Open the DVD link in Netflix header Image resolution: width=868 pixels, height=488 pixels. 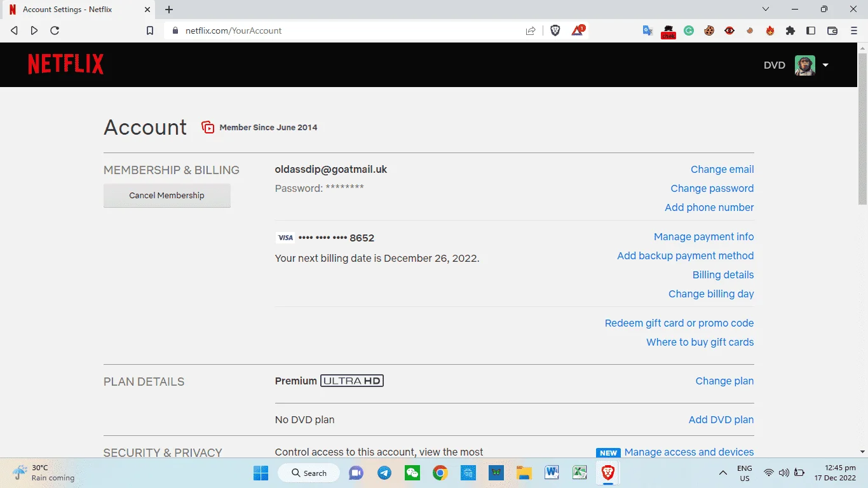pos(775,65)
